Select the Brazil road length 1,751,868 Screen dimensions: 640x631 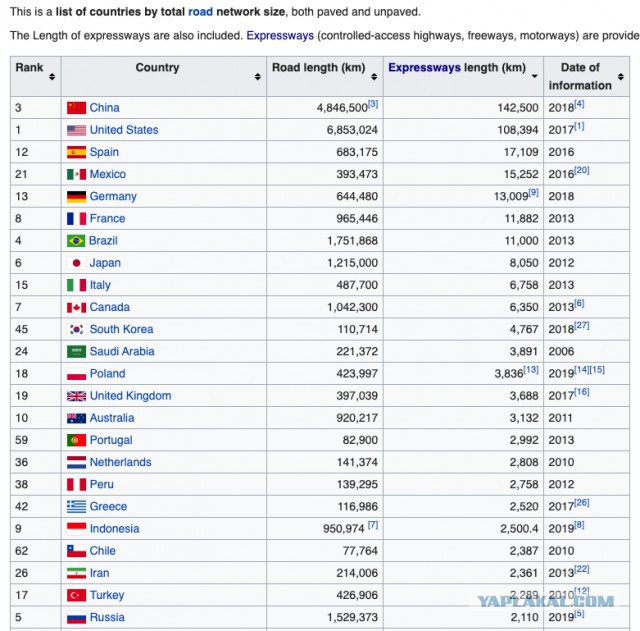pos(352,241)
